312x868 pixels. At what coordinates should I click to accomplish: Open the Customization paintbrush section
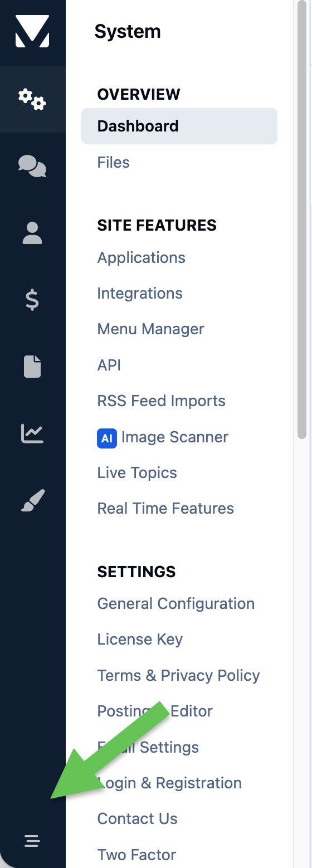click(x=32, y=500)
